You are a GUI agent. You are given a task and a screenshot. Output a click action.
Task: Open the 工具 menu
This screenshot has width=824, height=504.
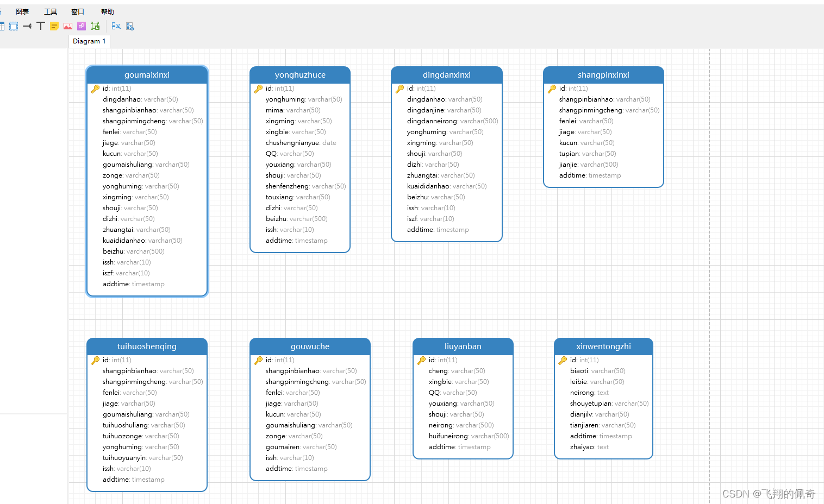[51, 11]
